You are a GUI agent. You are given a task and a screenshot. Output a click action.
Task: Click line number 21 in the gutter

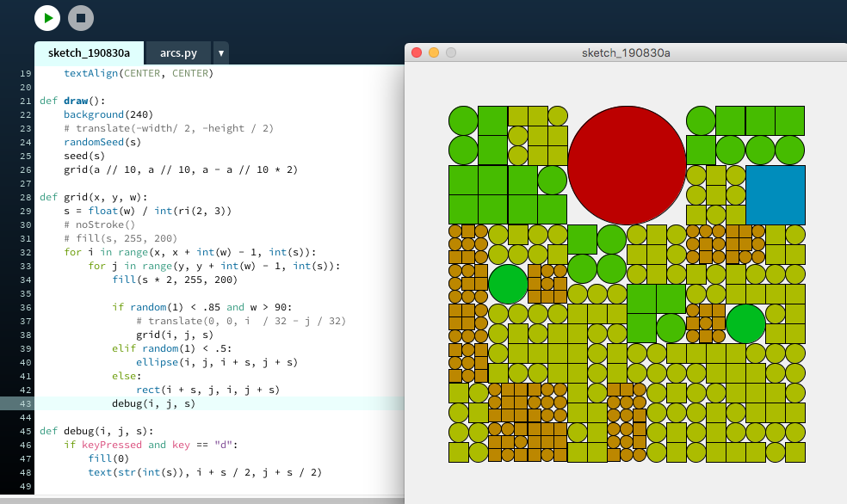click(24, 101)
